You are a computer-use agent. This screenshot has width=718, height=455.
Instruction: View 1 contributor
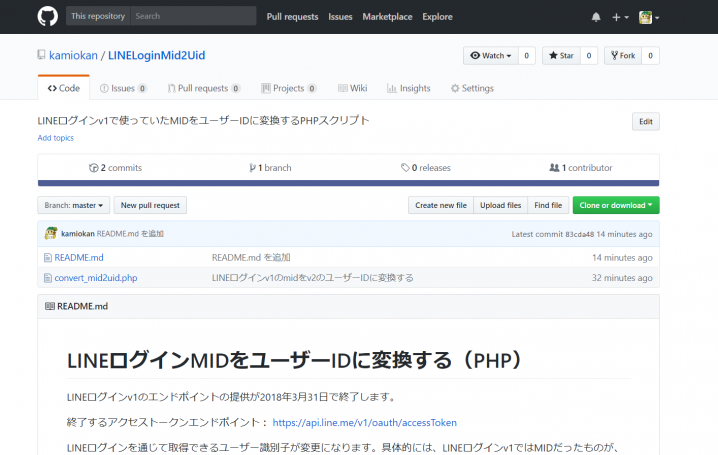tap(581, 168)
